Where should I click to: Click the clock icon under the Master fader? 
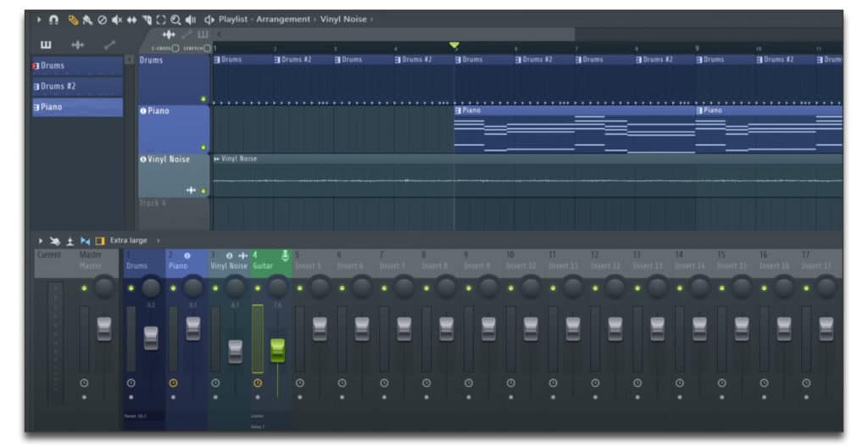point(84,383)
